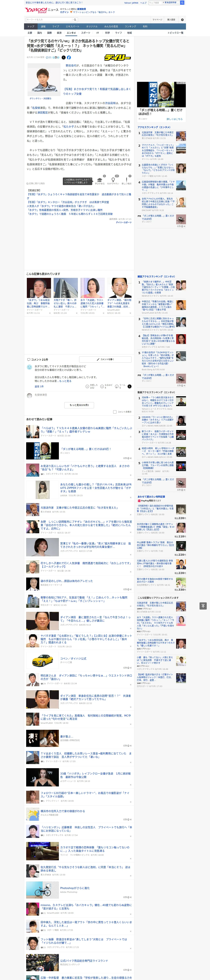Dismiss the ダイアン津田 recommended article card
Screen dimensions: 210x980
point(130,313)
